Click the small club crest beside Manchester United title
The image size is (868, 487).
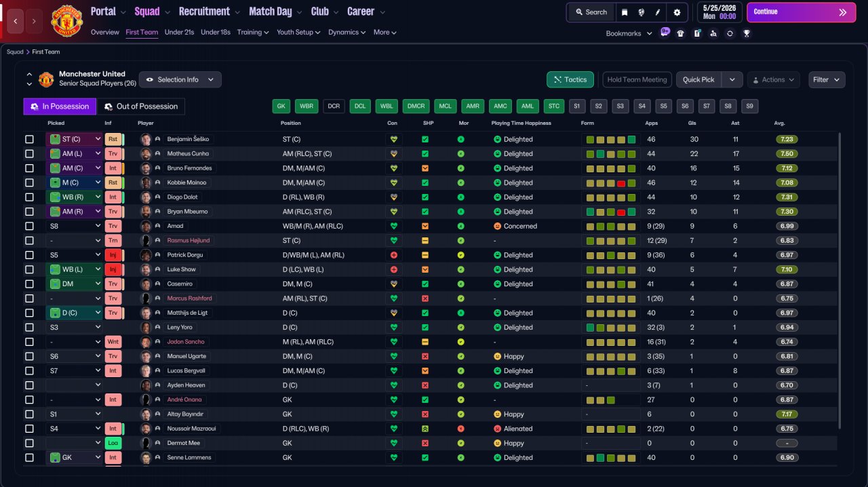46,79
